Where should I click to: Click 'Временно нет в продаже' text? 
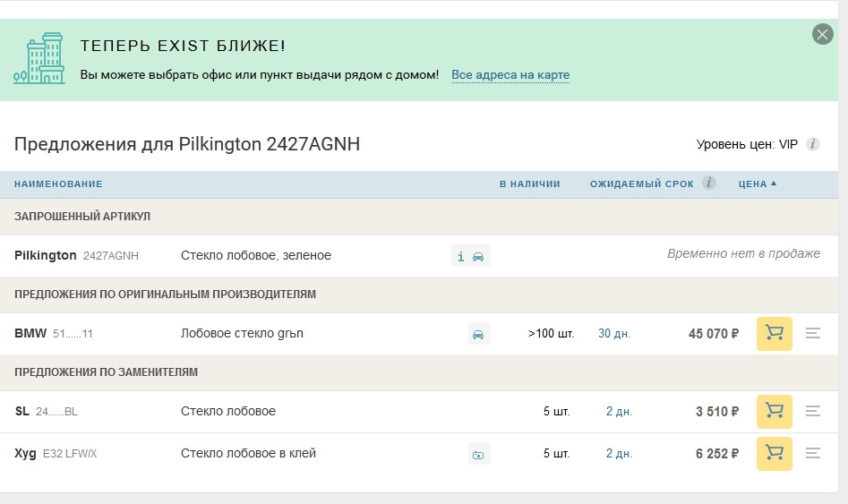pyautogui.click(x=743, y=253)
